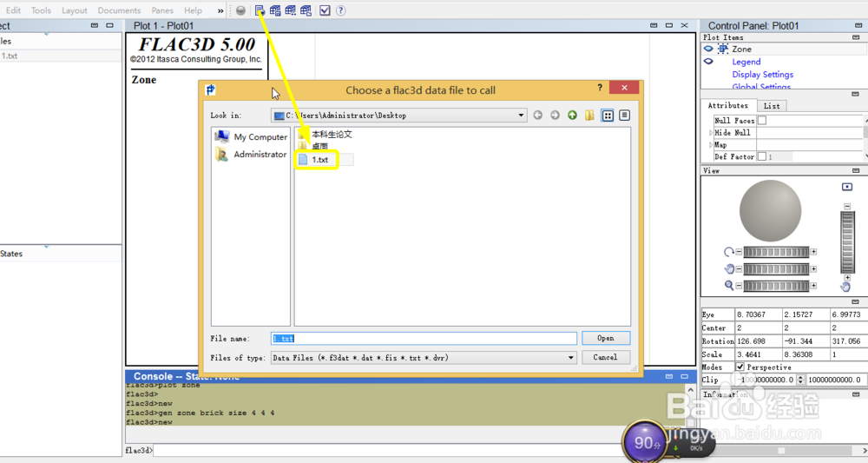Click the Clip value spinner arrows
The image size is (868, 463).
tap(800, 380)
